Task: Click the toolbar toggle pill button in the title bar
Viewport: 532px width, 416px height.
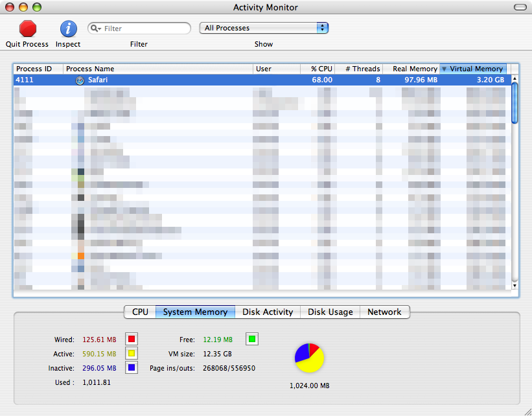Action: (x=520, y=7)
